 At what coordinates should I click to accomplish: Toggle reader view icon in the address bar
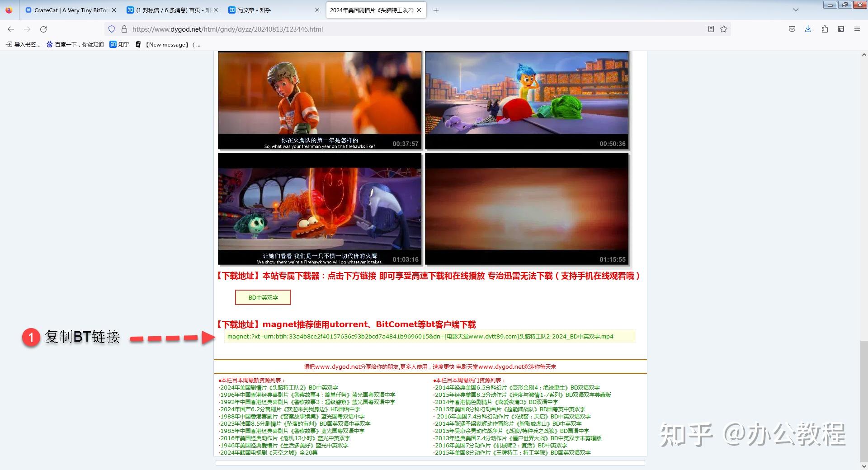tap(711, 29)
